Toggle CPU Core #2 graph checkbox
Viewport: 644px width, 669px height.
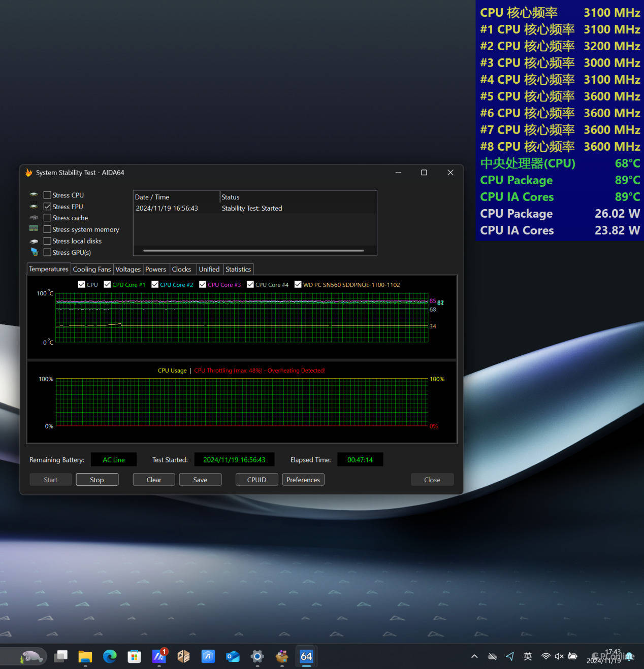155,285
